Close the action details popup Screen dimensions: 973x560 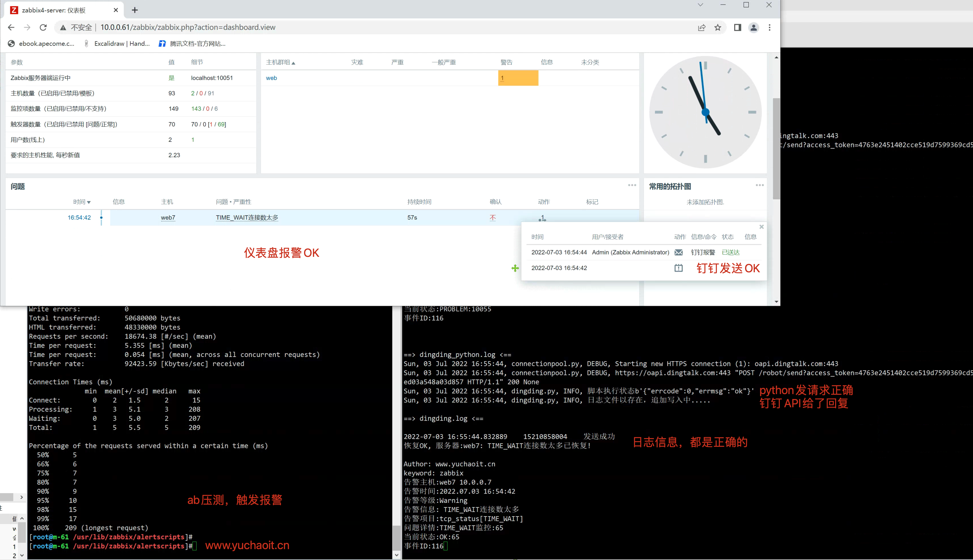coord(761,227)
